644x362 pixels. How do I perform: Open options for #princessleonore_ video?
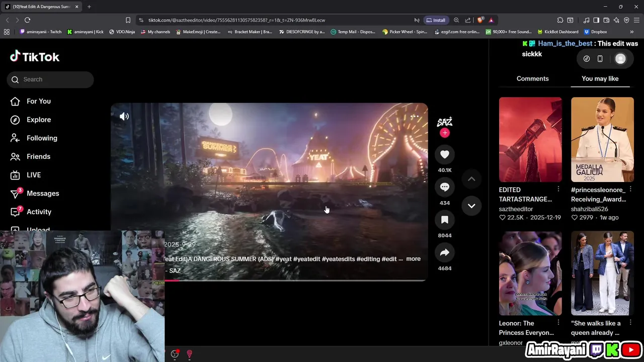point(630,190)
